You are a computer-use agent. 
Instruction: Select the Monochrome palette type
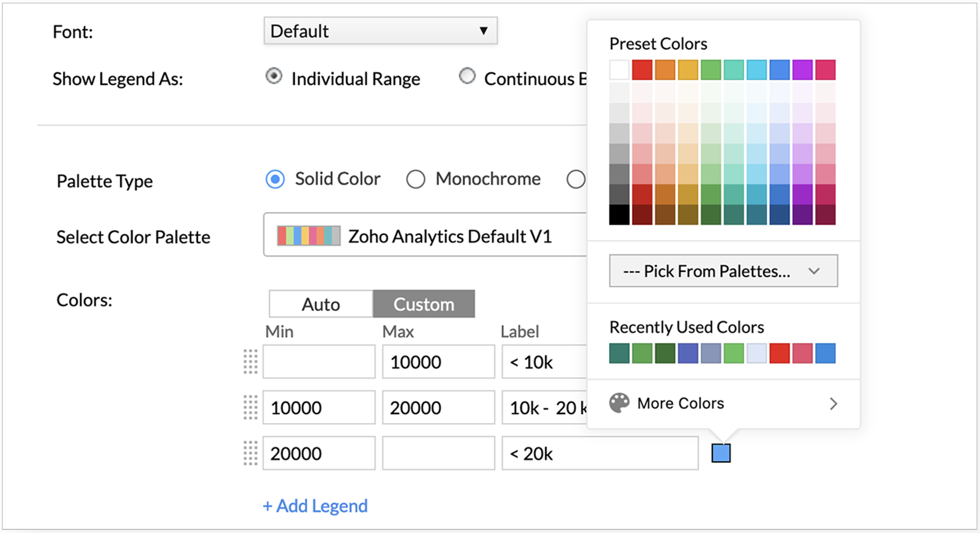(415, 179)
